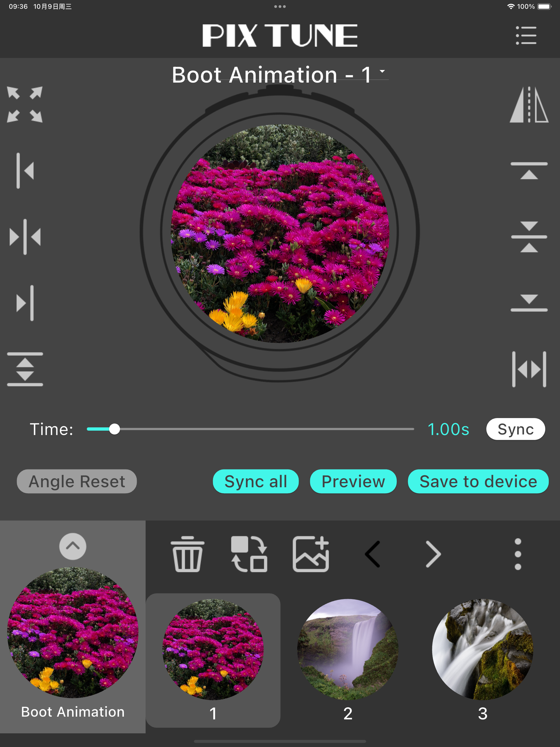Align the image to the top edge
The image size is (560, 747).
click(x=529, y=171)
